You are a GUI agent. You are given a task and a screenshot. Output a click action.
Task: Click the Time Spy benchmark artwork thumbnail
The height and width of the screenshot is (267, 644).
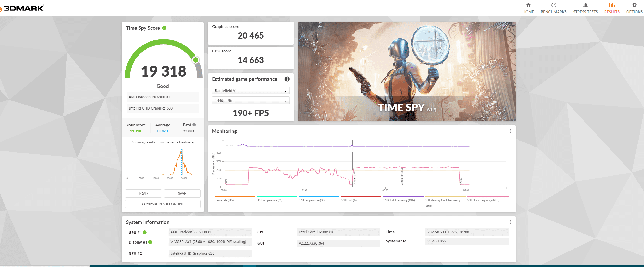click(407, 72)
